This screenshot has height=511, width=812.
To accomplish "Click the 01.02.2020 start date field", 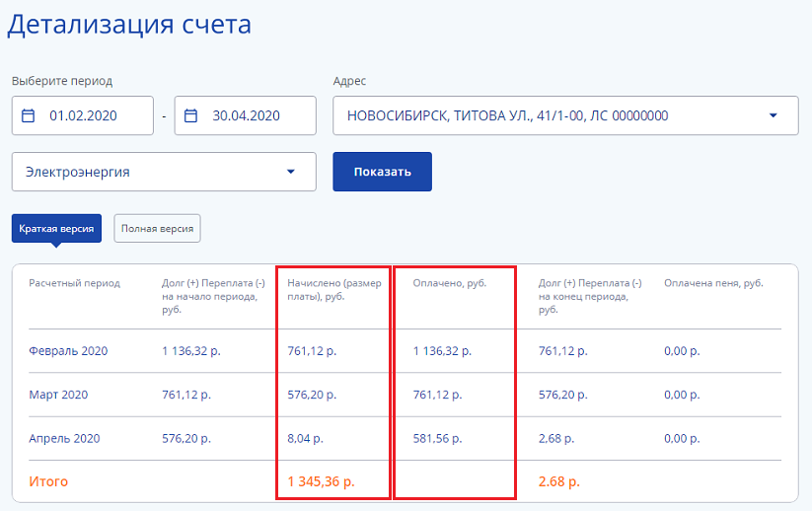I will tap(84, 115).
